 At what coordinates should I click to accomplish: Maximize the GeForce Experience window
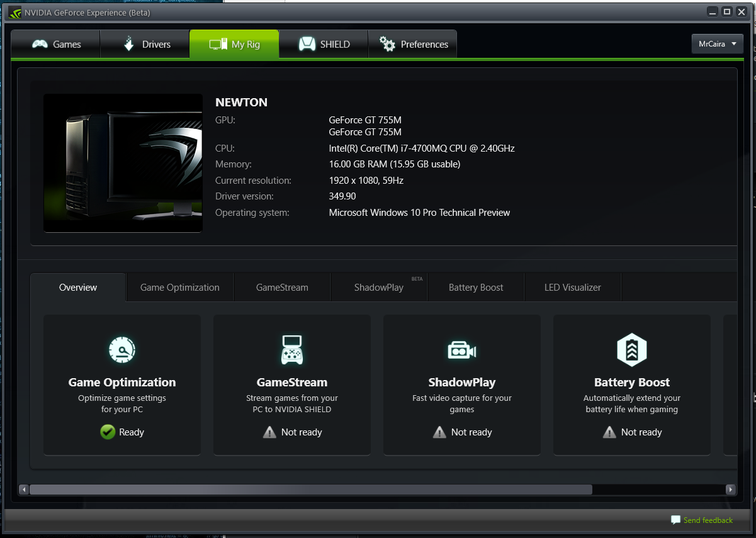pyautogui.click(x=727, y=11)
